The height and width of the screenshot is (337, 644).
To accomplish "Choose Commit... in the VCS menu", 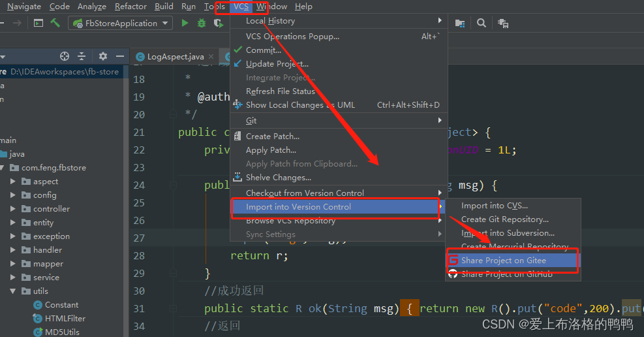I will click(x=339, y=50).
